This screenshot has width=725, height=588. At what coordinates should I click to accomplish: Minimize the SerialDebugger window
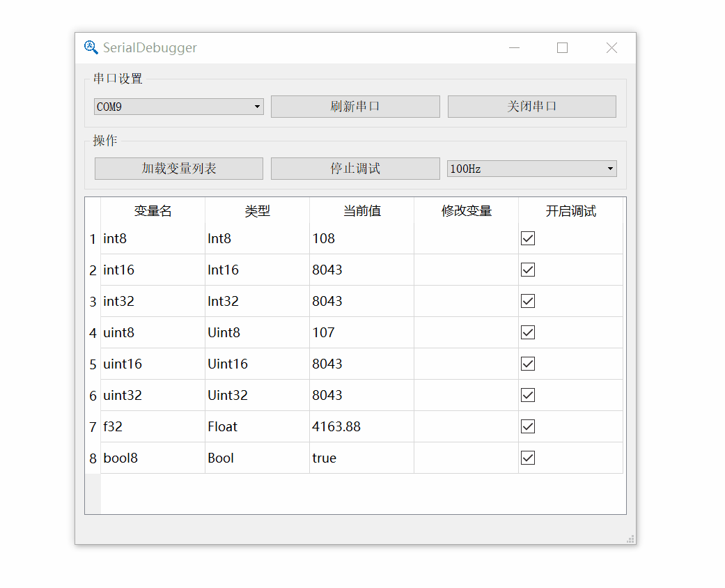click(x=514, y=47)
